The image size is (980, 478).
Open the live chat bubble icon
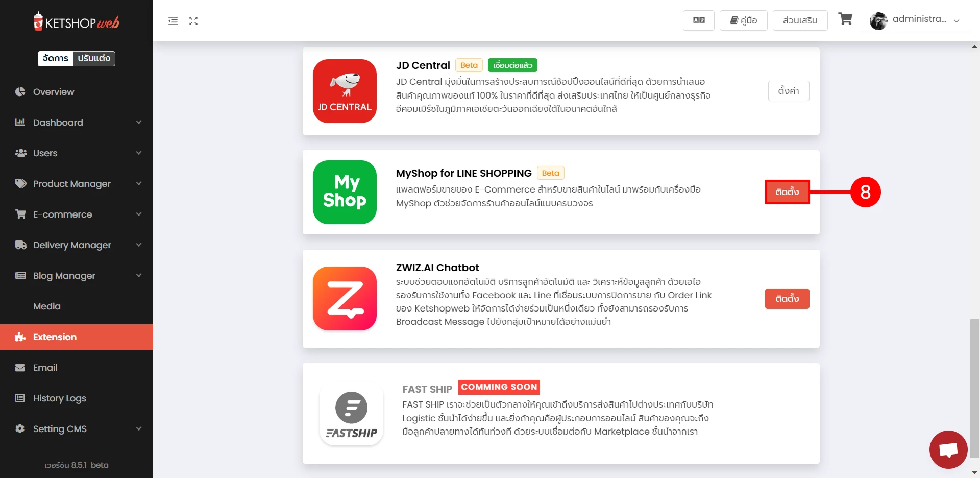[948, 450]
